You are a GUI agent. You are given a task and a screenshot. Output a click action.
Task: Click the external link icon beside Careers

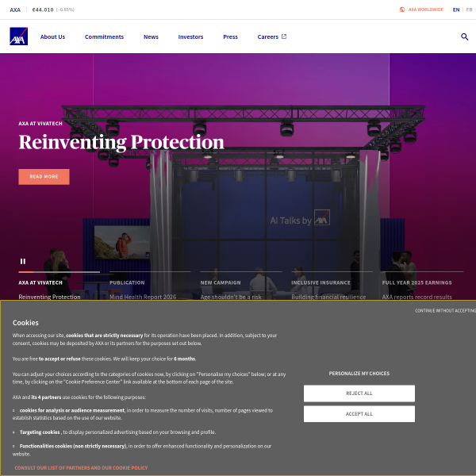tap(284, 36)
